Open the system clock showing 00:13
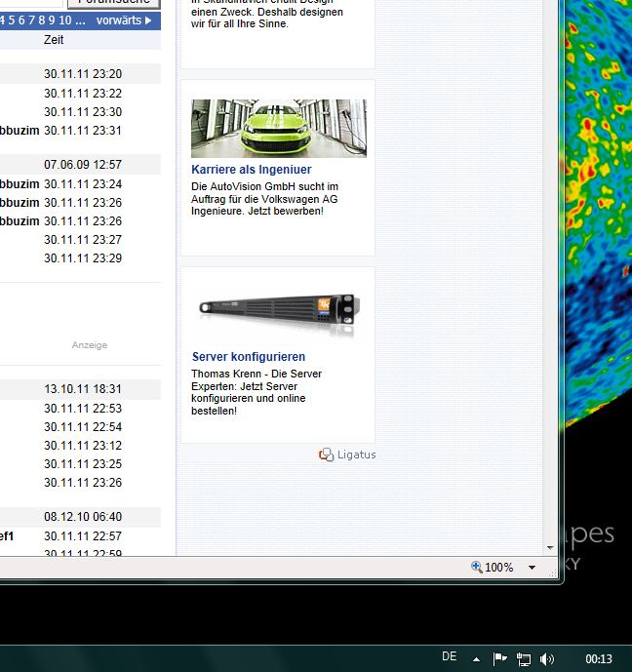Screen dimensions: 632x672 (599, 659)
